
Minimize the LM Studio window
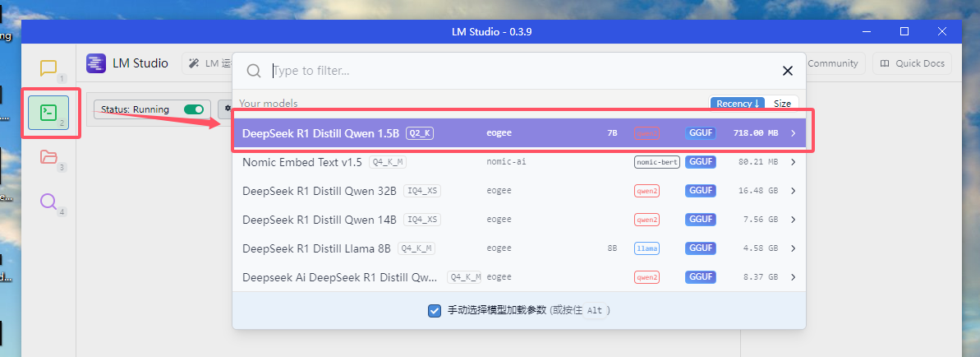(x=867, y=31)
